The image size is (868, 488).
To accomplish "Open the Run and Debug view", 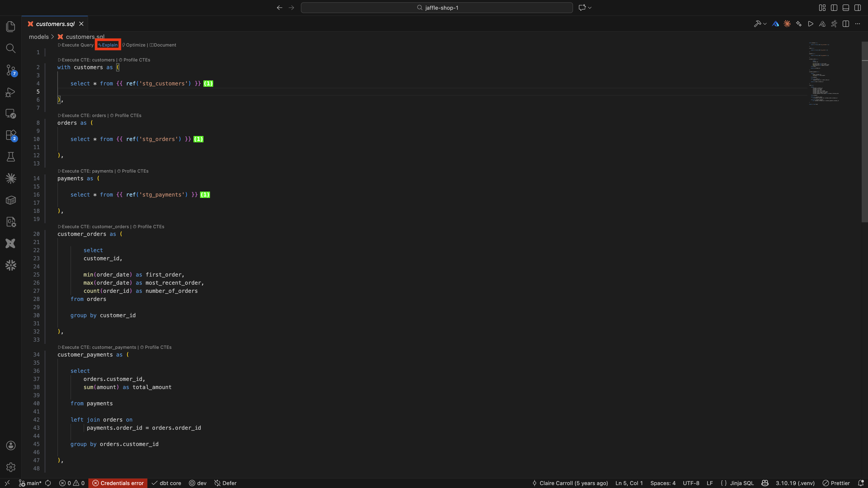I will click(x=11, y=92).
